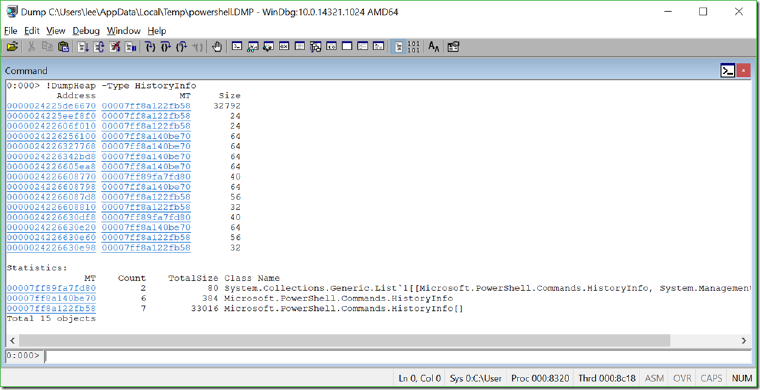The width and height of the screenshot is (760, 390).
Task: Click 'Total 15 objects' text
Action: (x=51, y=319)
